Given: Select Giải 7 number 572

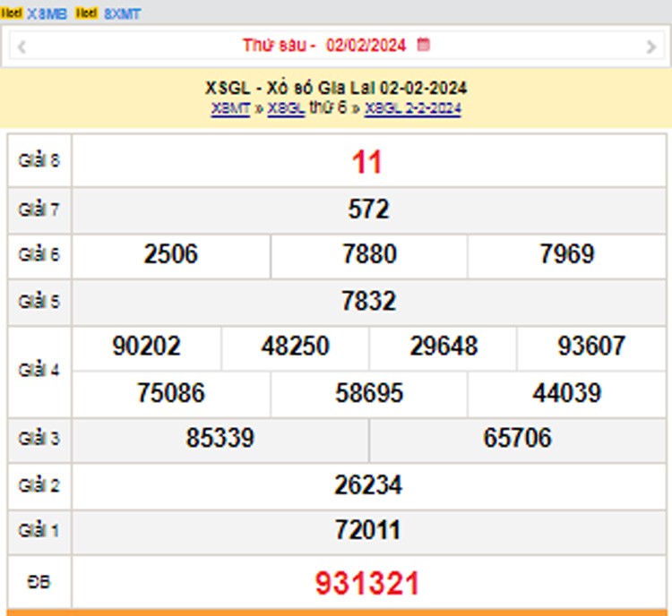Looking at the screenshot, I should (x=368, y=209).
